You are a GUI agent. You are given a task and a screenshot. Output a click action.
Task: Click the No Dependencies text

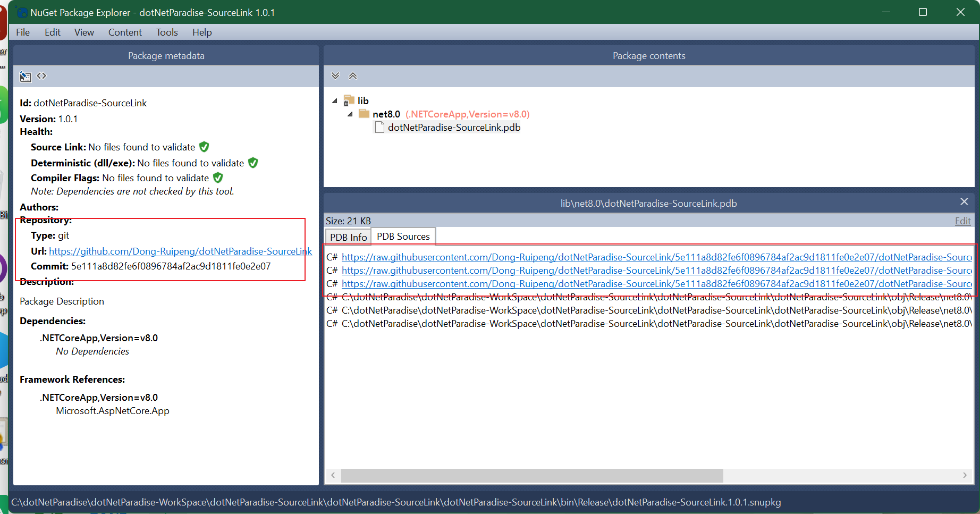tap(92, 351)
